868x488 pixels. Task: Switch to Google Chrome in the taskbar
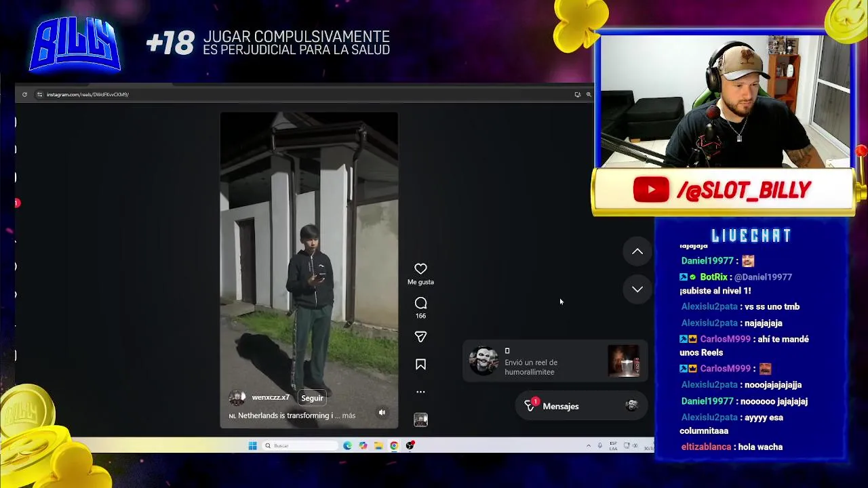[x=394, y=445]
